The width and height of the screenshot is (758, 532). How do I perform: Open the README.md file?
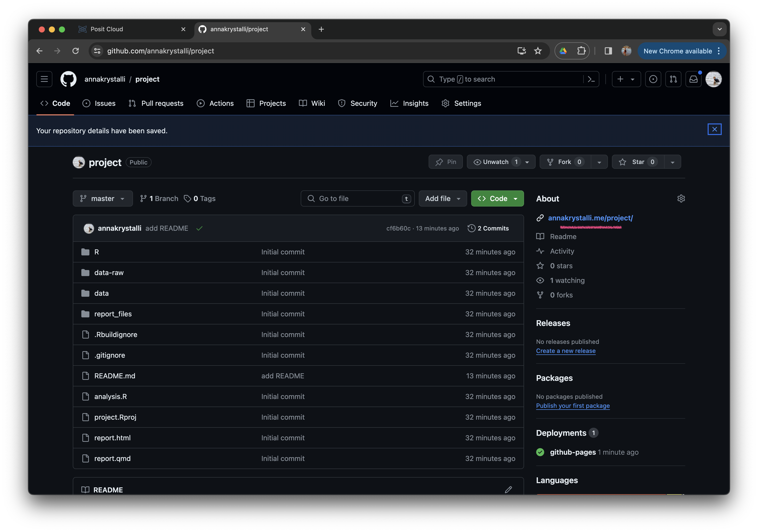tap(115, 376)
